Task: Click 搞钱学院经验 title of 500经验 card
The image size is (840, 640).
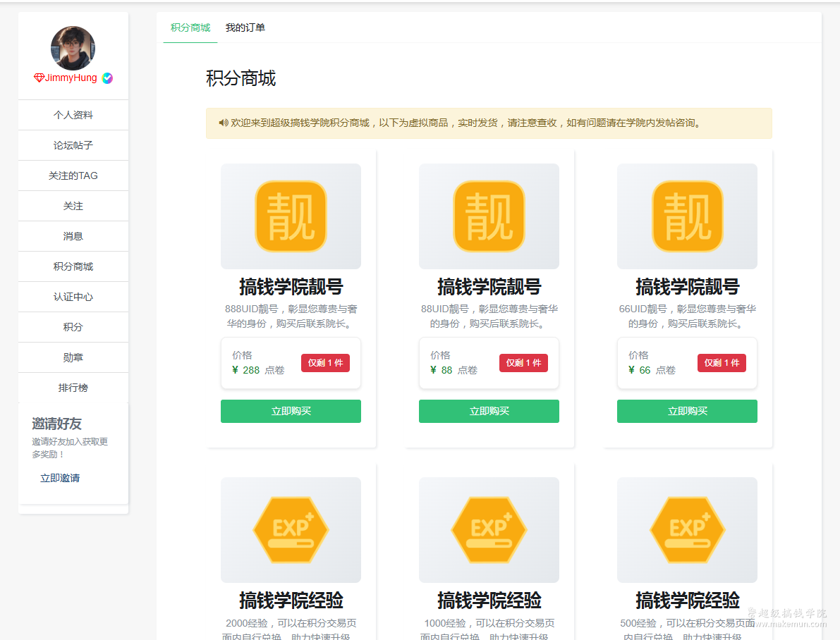Action: (x=688, y=601)
